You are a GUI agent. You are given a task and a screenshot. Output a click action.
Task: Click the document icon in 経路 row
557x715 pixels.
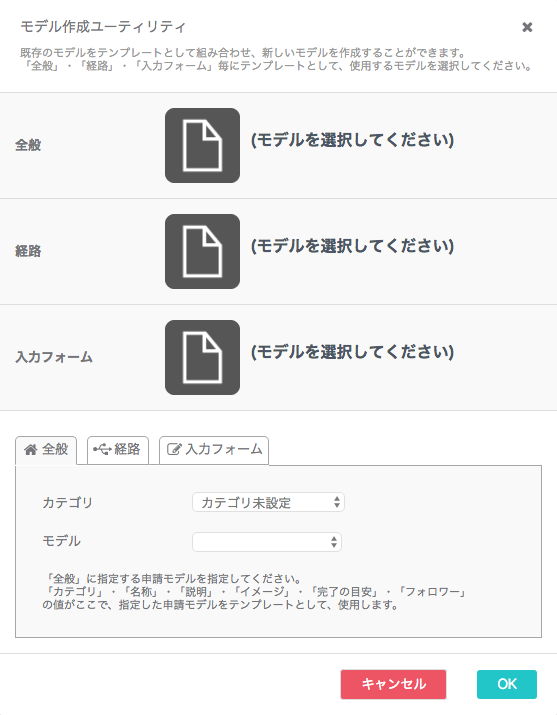(202, 251)
